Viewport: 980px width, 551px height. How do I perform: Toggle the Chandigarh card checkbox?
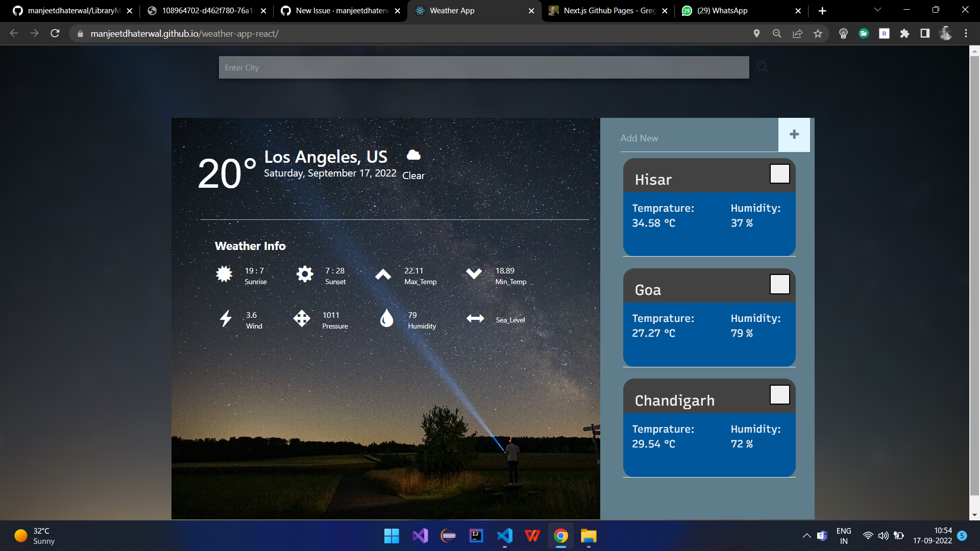779,394
